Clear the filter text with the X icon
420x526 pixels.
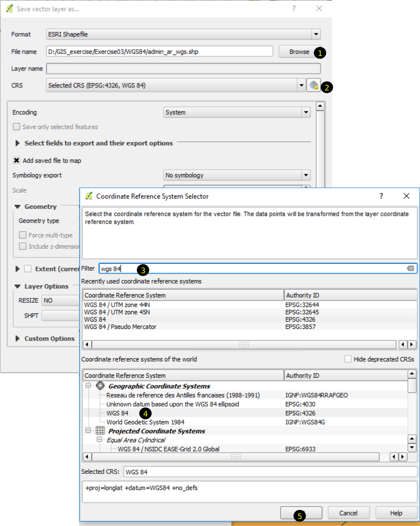410,268
